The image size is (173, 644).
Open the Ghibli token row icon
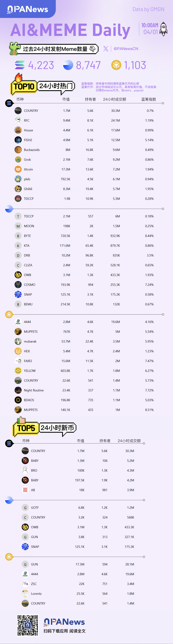point(18,189)
